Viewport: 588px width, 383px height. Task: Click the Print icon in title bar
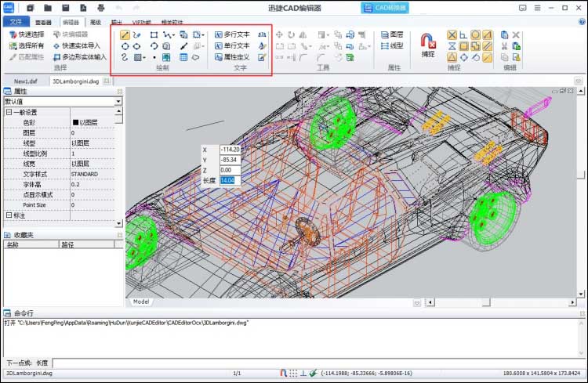101,8
